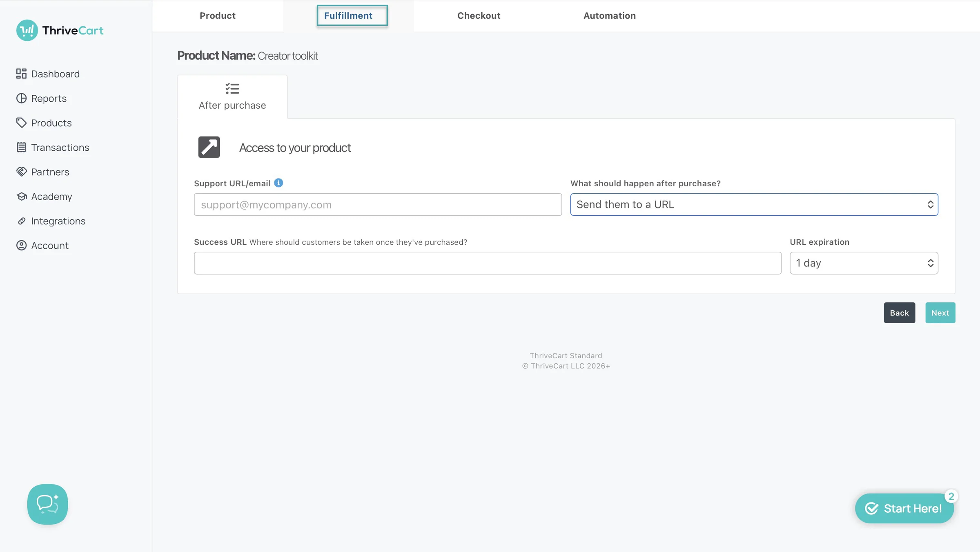Click the 'Access to your product' heading
The width and height of the screenshot is (980, 552).
(x=295, y=147)
